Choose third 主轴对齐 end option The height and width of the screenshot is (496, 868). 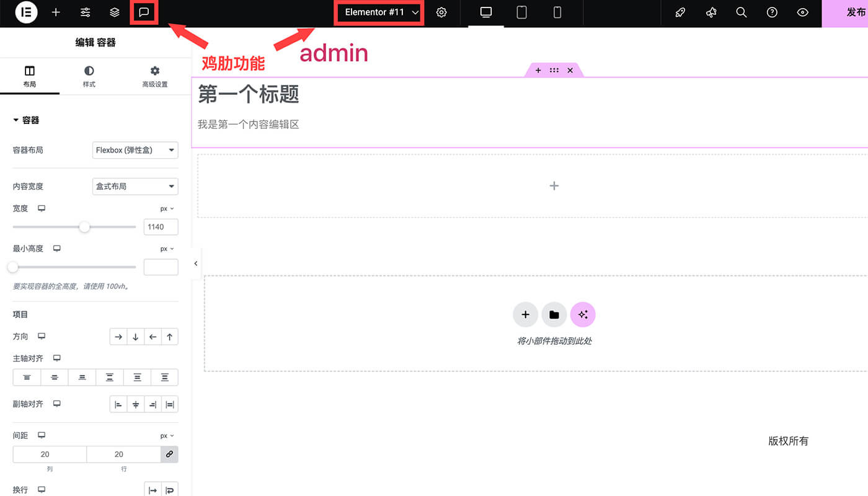(82, 377)
